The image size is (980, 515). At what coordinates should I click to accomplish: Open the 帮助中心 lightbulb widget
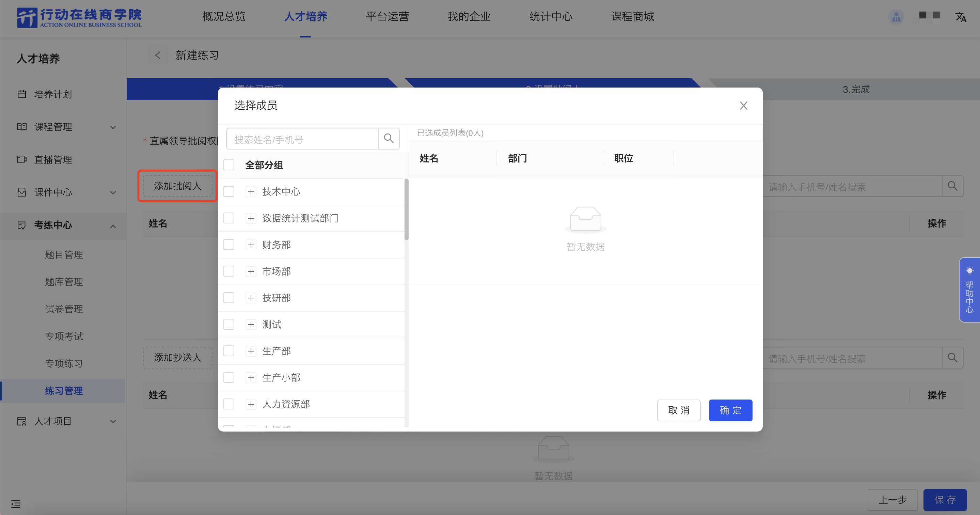pos(969,290)
